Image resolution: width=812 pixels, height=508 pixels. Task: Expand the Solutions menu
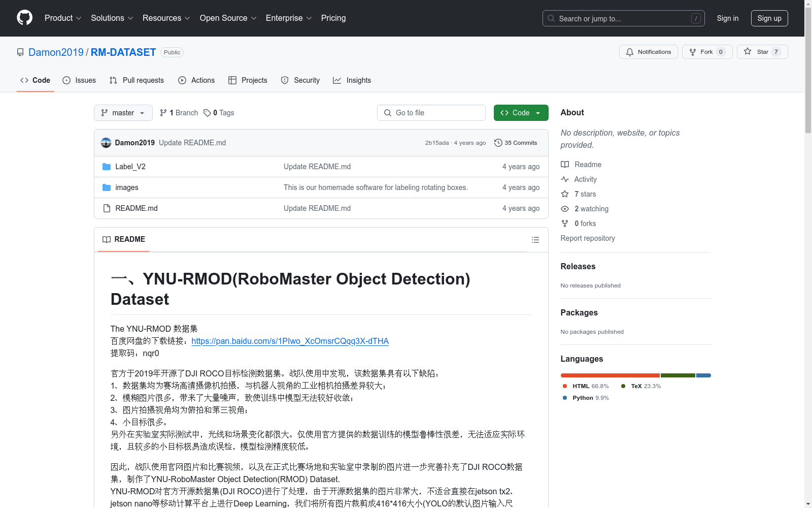point(112,18)
